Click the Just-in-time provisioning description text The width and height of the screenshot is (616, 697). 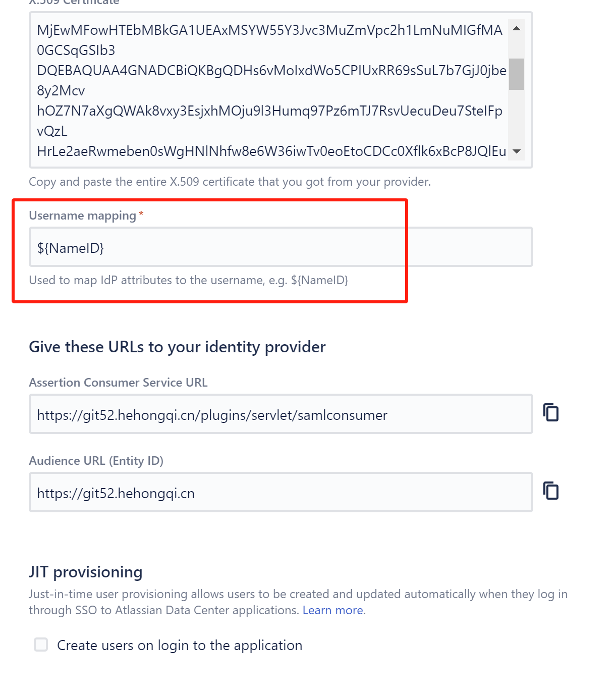[x=298, y=594]
